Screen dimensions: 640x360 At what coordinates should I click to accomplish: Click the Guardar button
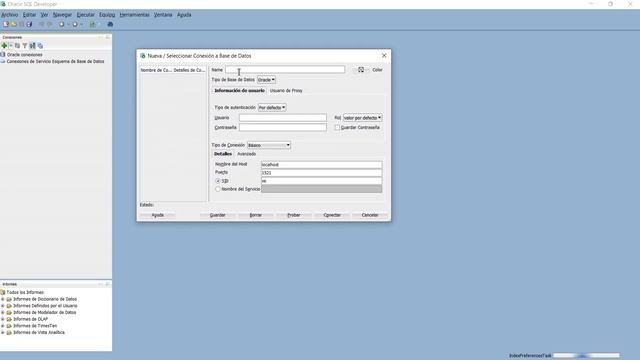[x=218, y=215]
